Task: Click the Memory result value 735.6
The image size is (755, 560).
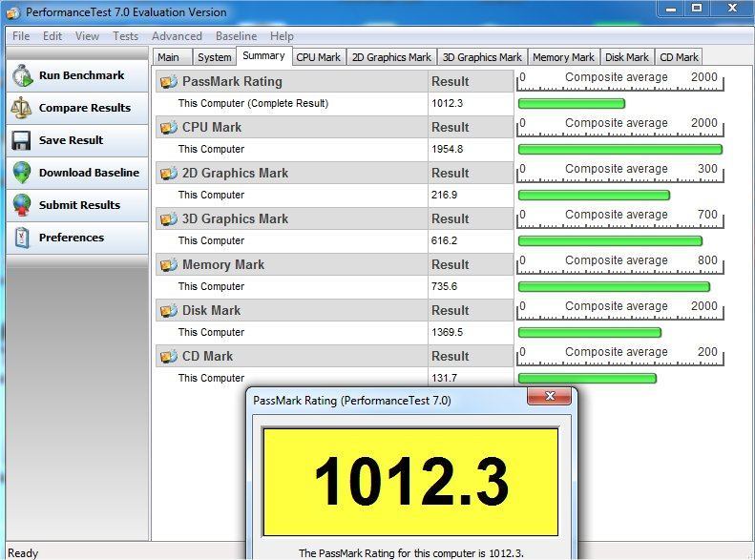Action: (x=444, y=286)
